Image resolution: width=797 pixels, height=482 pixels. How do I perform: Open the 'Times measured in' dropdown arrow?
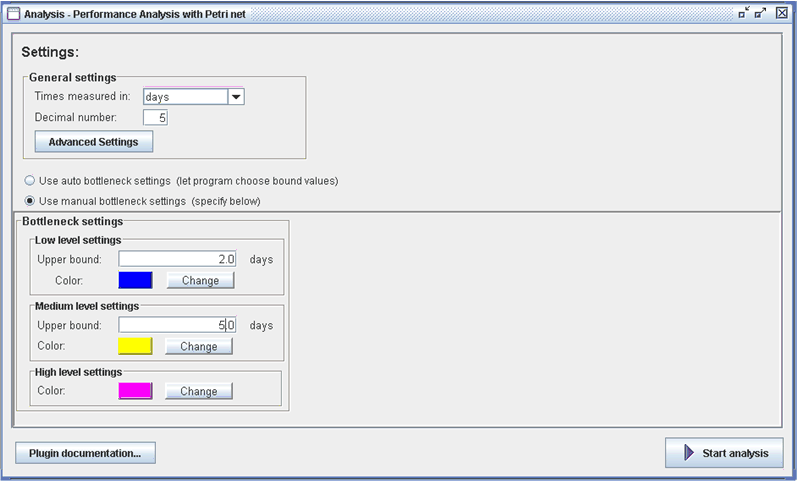(x=236, y=97)
